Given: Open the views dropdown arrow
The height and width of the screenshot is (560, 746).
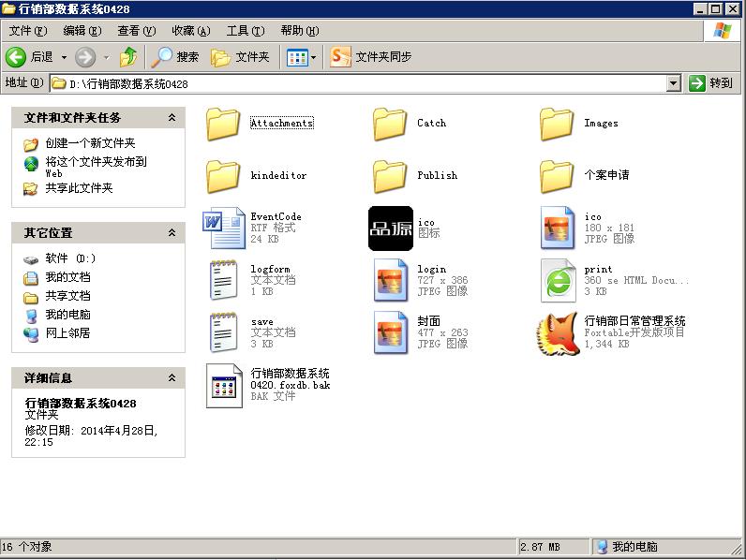Looking at the screenshot, I should click(x=314, y=57).
